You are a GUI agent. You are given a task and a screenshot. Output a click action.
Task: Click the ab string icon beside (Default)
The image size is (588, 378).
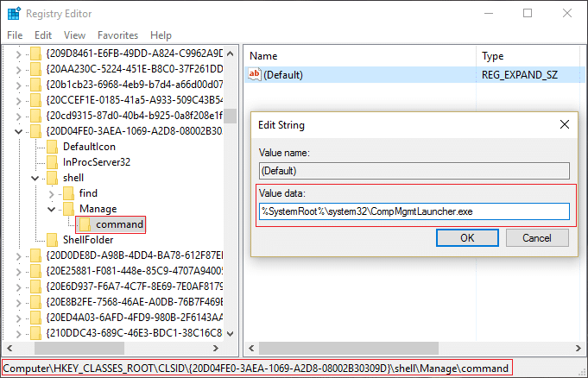point(254,74)
